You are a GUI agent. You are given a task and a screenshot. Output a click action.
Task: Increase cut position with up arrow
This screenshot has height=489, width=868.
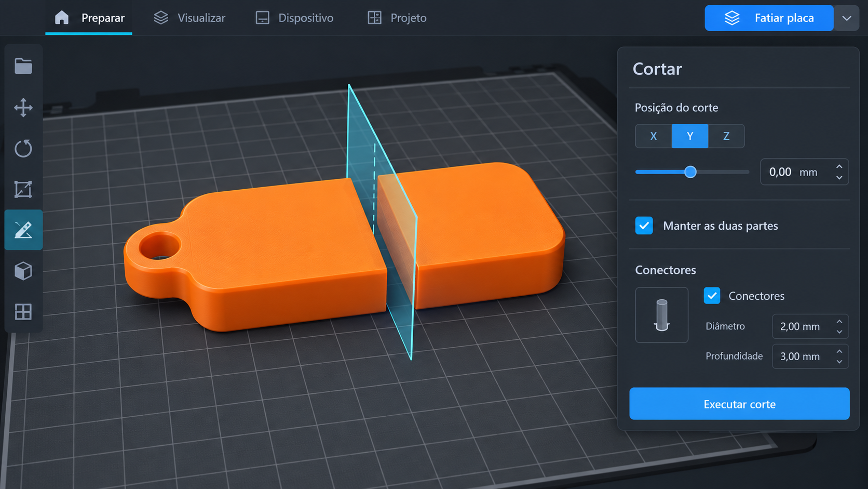(x=839, y=166)
